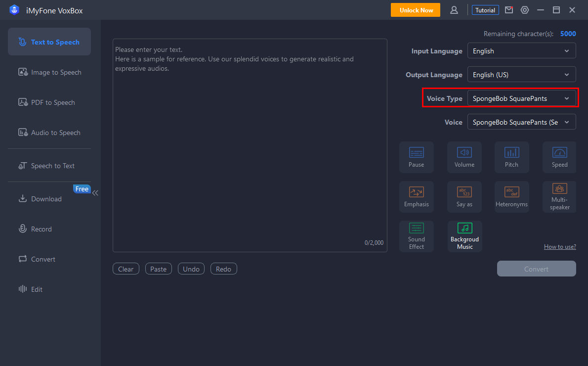Open the settings target icon in title bar
The width and height of the screenshot is (588, 366).
pos(525,10)
